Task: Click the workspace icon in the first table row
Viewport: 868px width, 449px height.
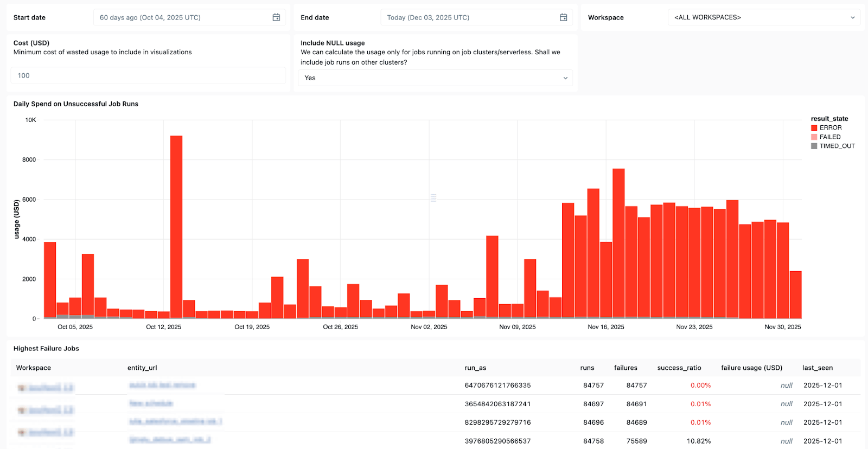Action: (22, 388)
